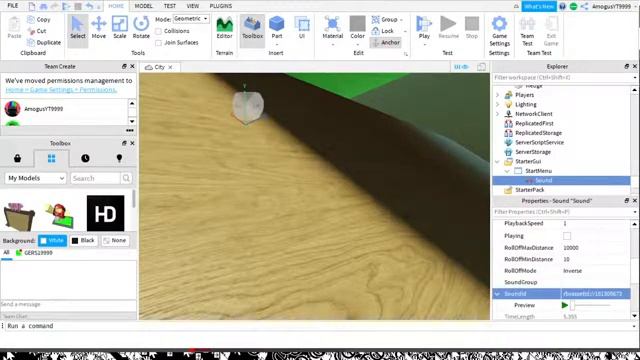Image resolution: width=640 pixels, height=360 pixels.
Task: Click the Copy button
Action: 39,20
